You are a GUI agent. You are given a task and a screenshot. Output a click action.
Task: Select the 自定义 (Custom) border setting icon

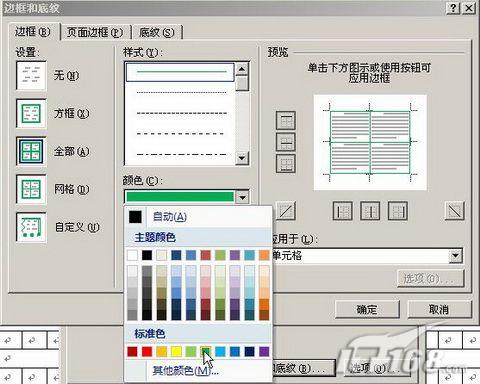pos(31,227)
